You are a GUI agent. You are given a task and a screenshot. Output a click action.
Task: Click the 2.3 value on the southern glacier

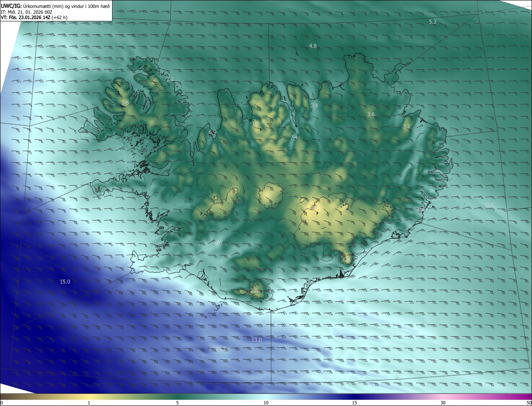(254, 291)
